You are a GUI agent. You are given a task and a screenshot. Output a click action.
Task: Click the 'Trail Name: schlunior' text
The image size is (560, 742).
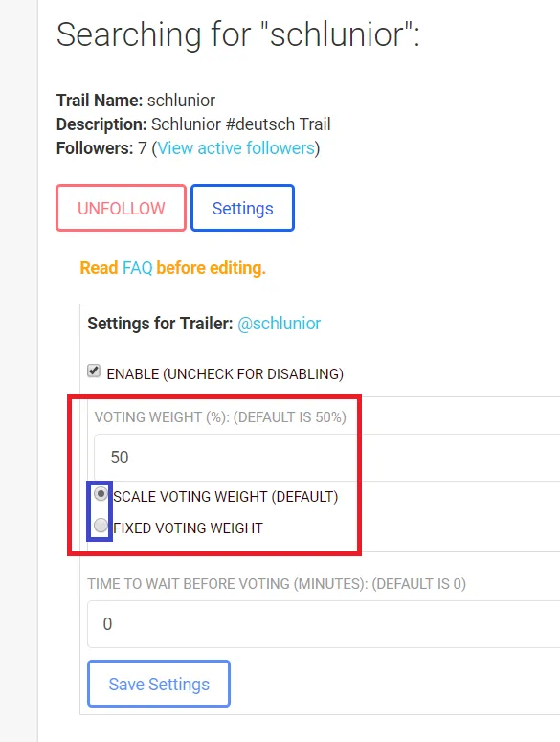(x=136, y=101)
